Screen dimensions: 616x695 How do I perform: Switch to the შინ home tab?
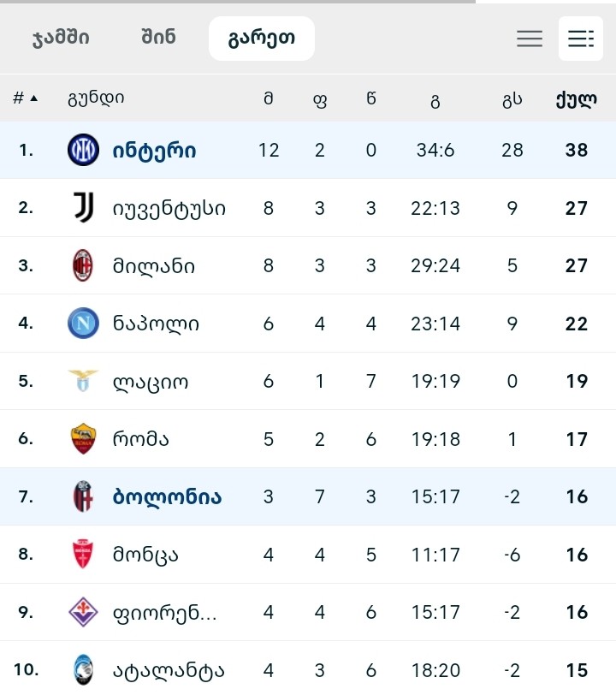pos(159,39)
